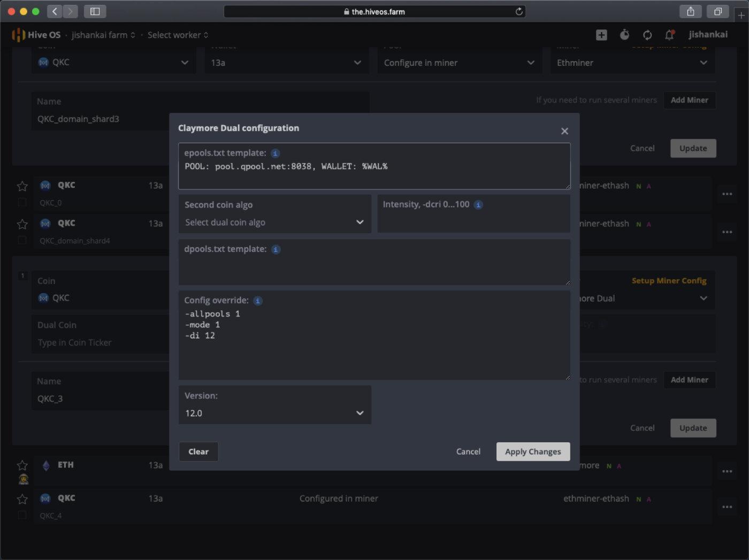The height and width of the screenshot is (560, 749).
Task: Open the Second coin algo dropdown
Action: [274, 223]
